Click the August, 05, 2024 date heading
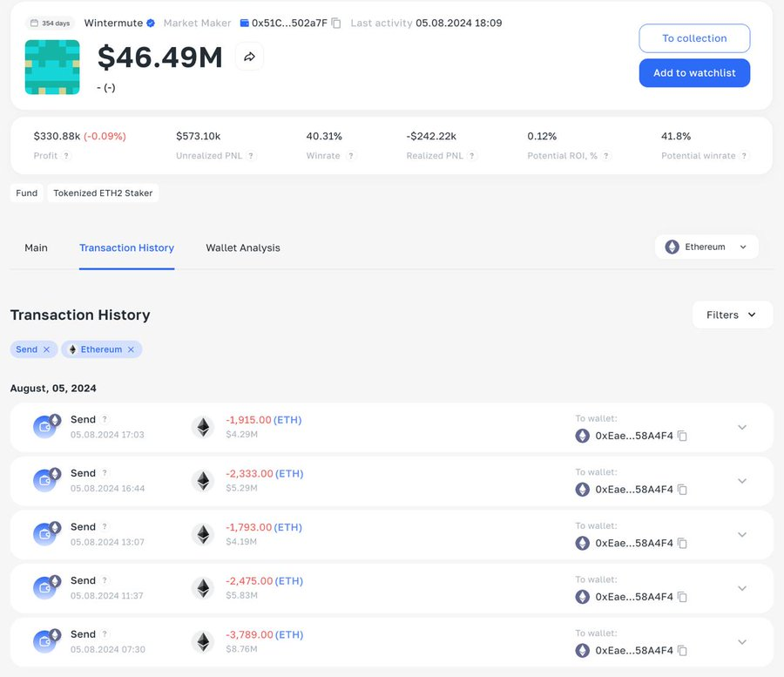The height and width of the screenshot is (677, 784). coord(53,388)
